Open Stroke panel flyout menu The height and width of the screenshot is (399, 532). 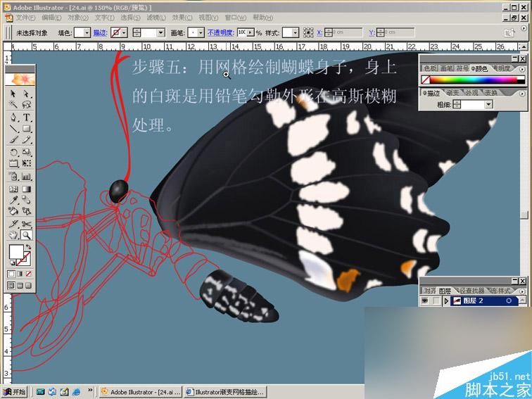click(x=522, y=94)
